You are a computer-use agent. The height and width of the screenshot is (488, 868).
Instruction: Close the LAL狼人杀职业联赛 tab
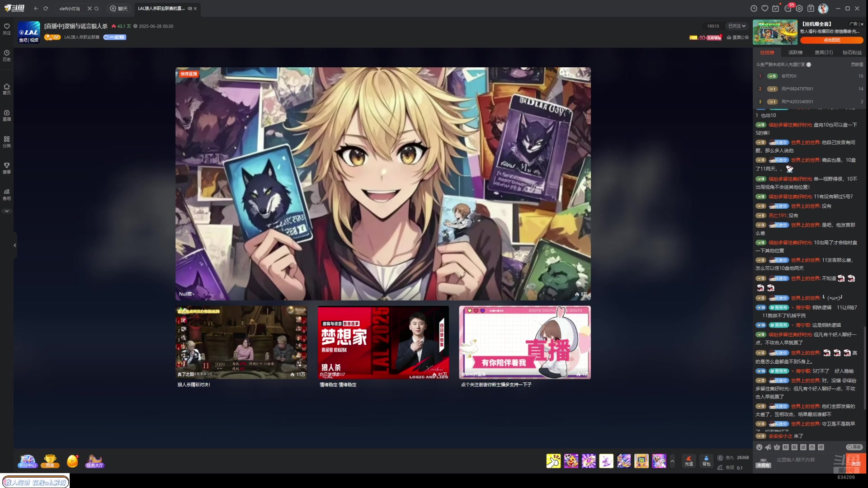click(195, 9)
